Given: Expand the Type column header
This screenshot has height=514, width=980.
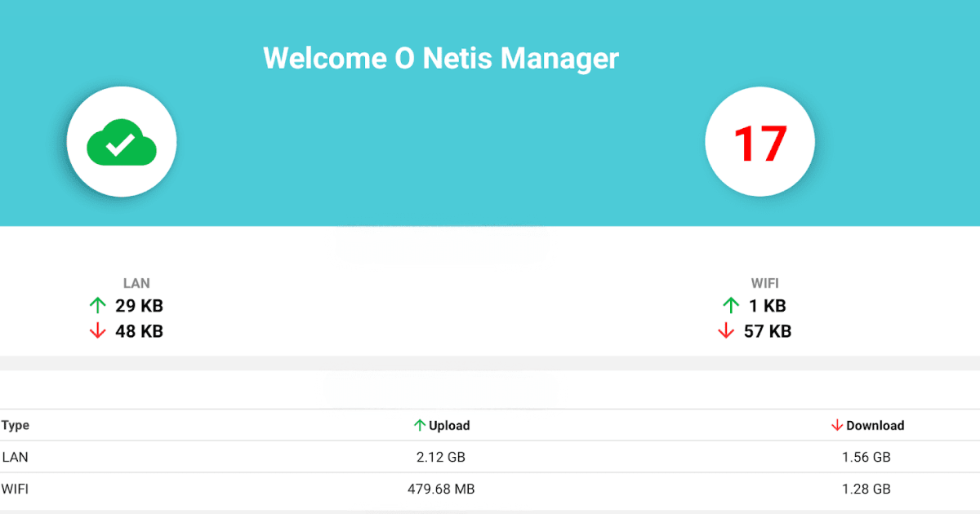Looking at the screenshot, I should click(14, 425).
